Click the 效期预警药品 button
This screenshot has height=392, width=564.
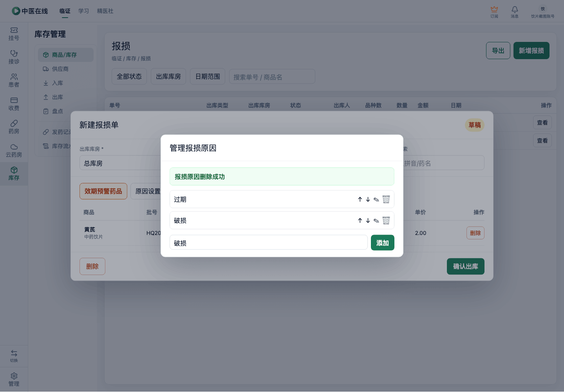[x=103, y=191]
